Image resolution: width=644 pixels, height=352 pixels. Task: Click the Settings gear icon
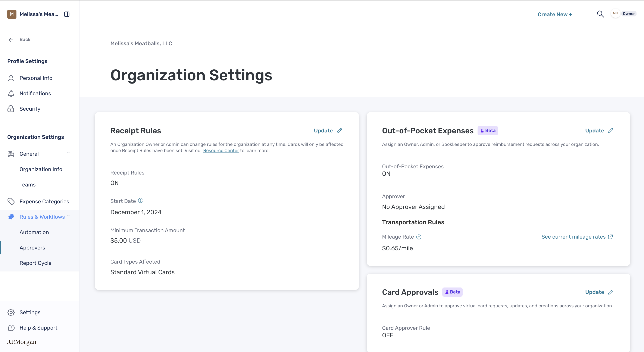(11, 312)
